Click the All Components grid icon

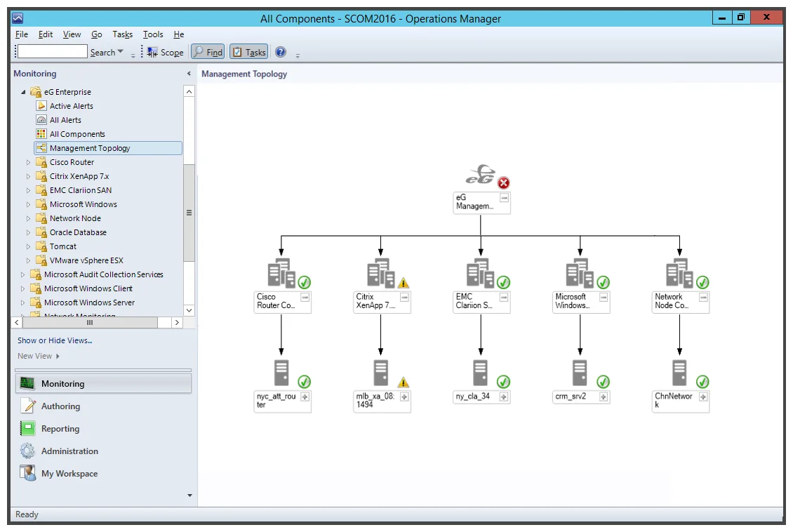click(x=41, y=134)
